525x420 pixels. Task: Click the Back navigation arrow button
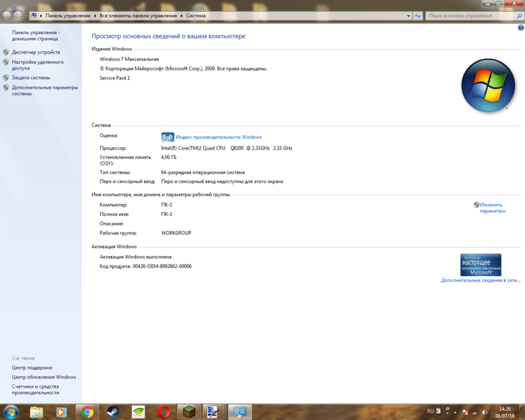tap(7, 15)
